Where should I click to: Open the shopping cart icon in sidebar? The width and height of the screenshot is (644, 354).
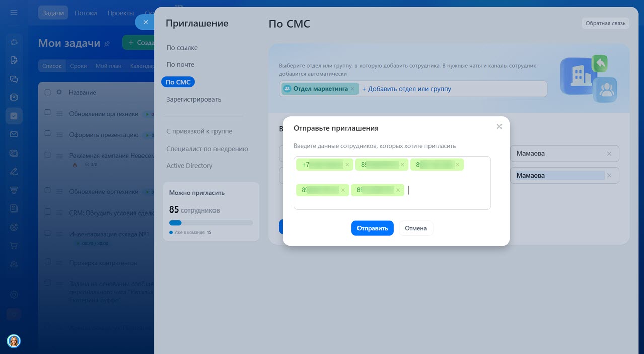tap(14, 246)
